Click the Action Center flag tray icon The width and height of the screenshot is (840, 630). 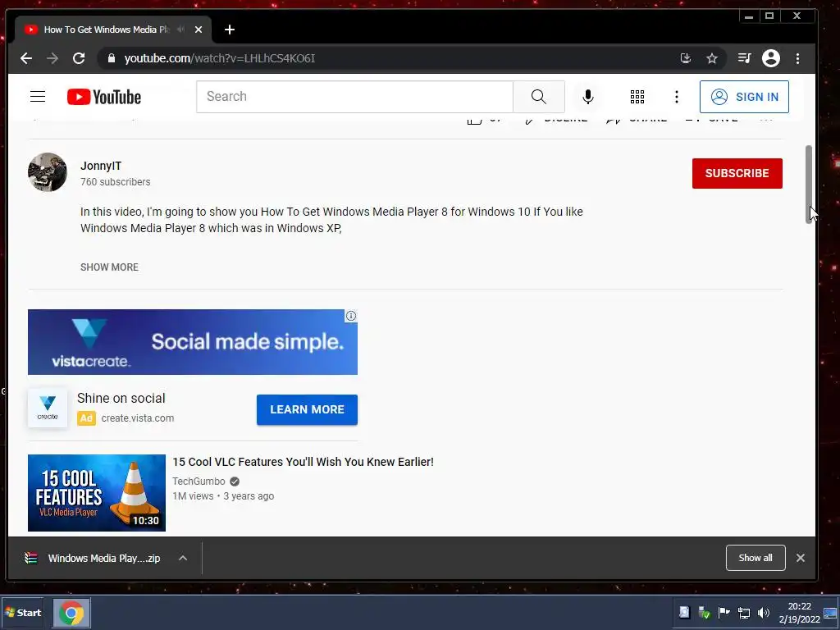pyautogui.click(x=724, y=612)
